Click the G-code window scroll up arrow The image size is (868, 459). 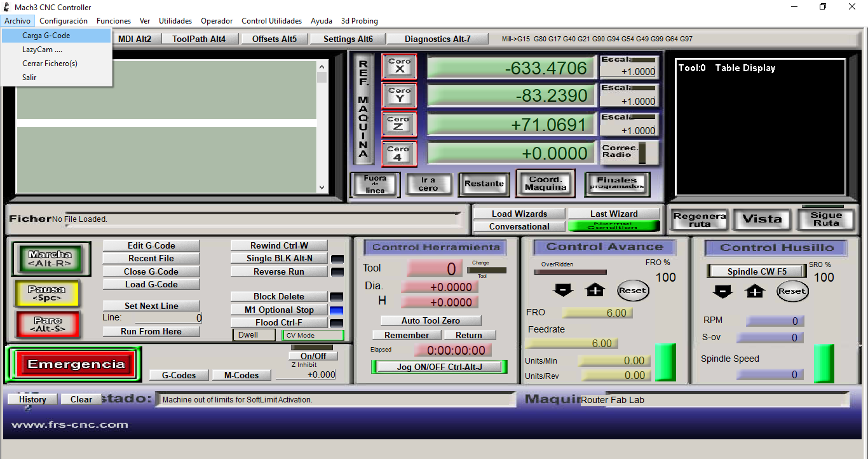point(322,66)
